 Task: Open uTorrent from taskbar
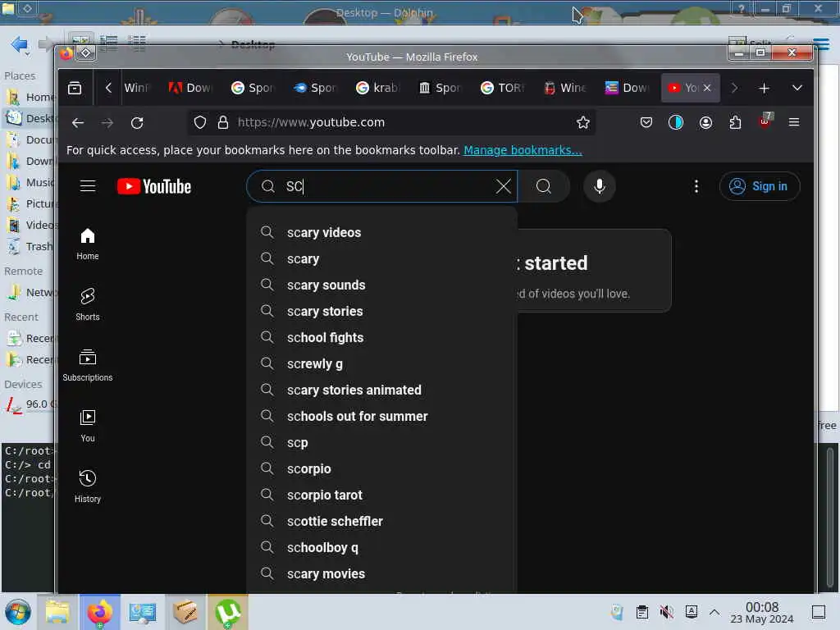click(x=228, y=612)
